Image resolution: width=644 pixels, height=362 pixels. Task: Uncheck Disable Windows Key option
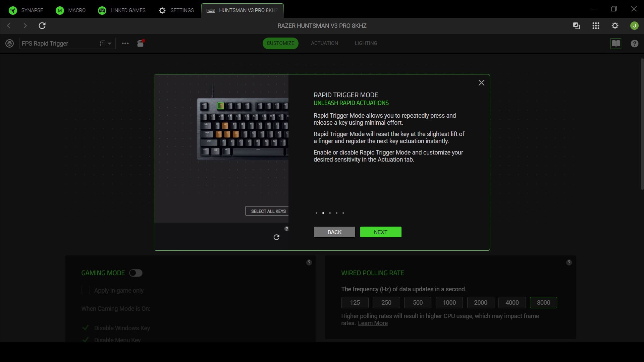(85, 327)
